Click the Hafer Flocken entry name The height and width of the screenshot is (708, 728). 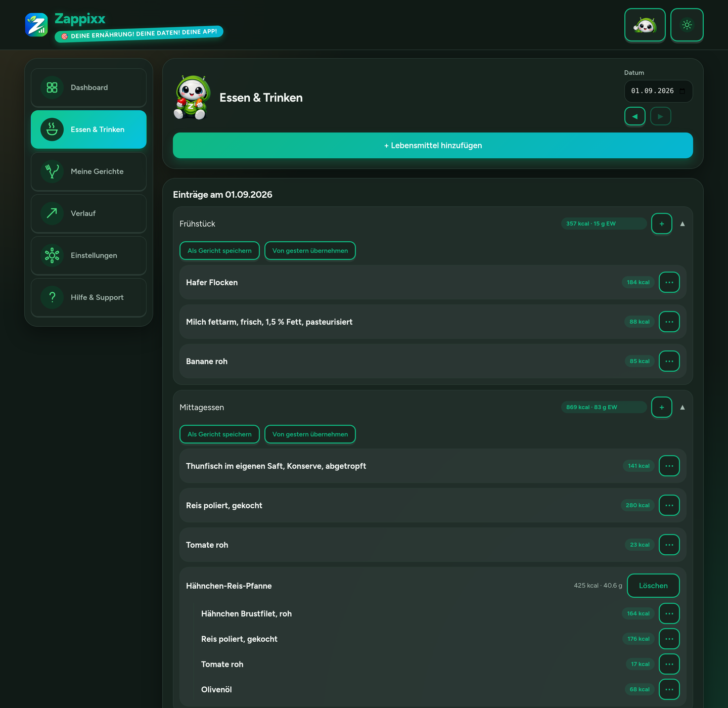212,283
